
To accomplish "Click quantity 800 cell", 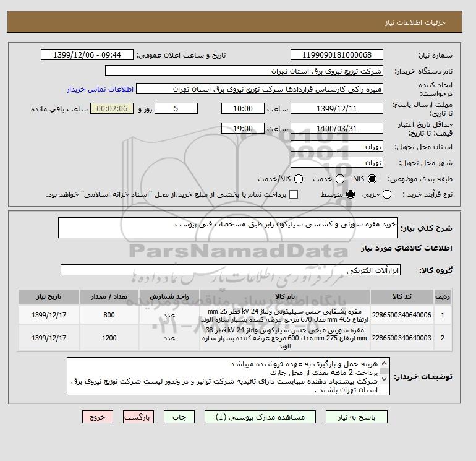I will 109,315.
